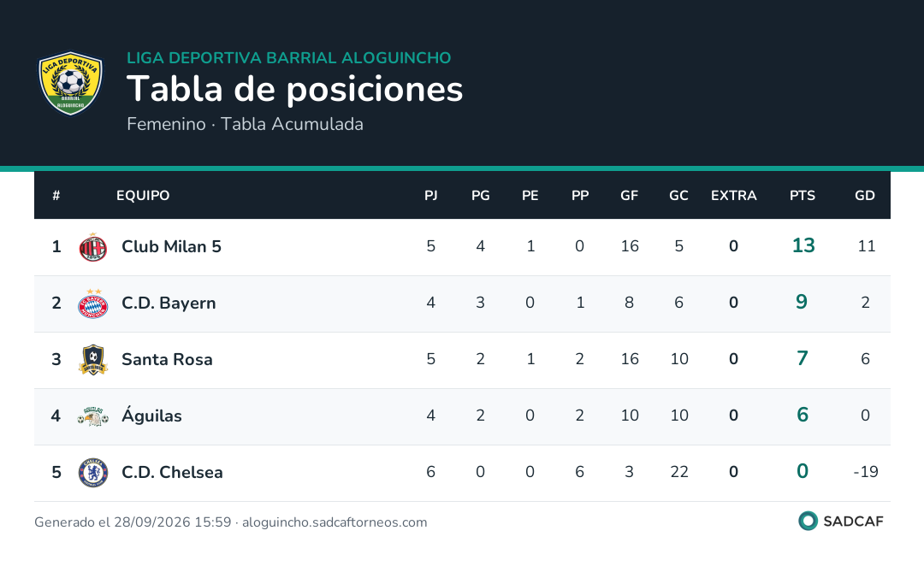
Task: Click the GD column header
Action: [865, 196]
